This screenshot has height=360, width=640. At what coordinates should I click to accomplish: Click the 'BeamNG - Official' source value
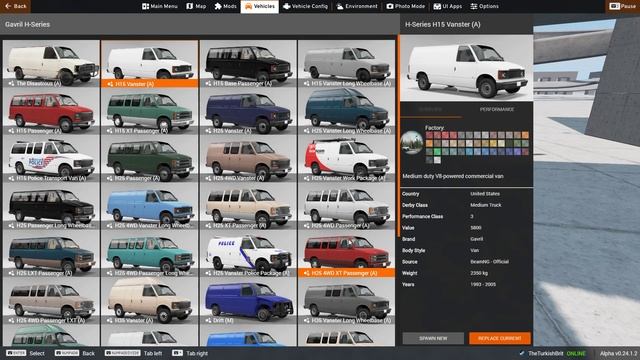pyautogui.click(x=489, y=262)
